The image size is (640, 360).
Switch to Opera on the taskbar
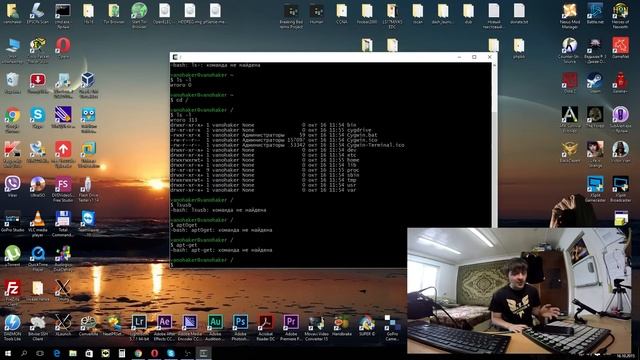(155, 353)
